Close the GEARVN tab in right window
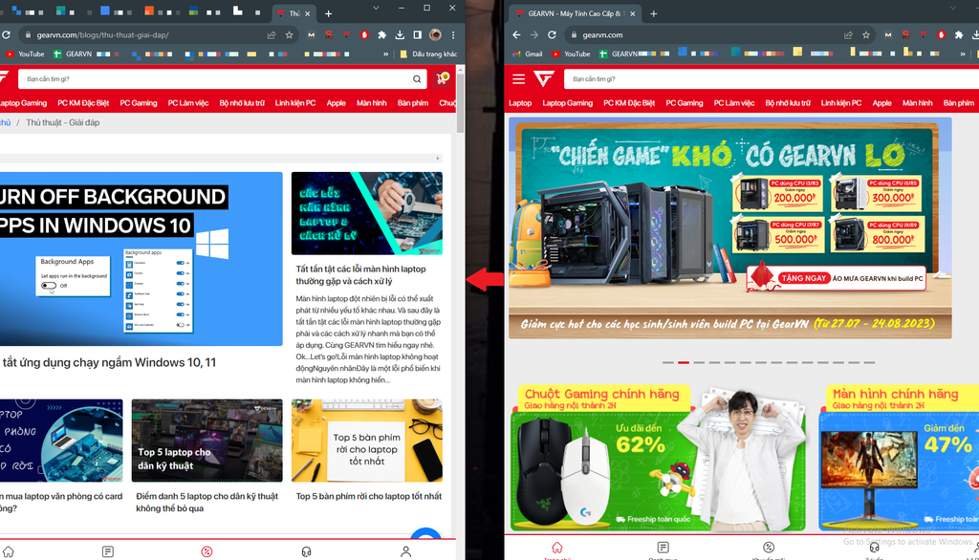 633,13
